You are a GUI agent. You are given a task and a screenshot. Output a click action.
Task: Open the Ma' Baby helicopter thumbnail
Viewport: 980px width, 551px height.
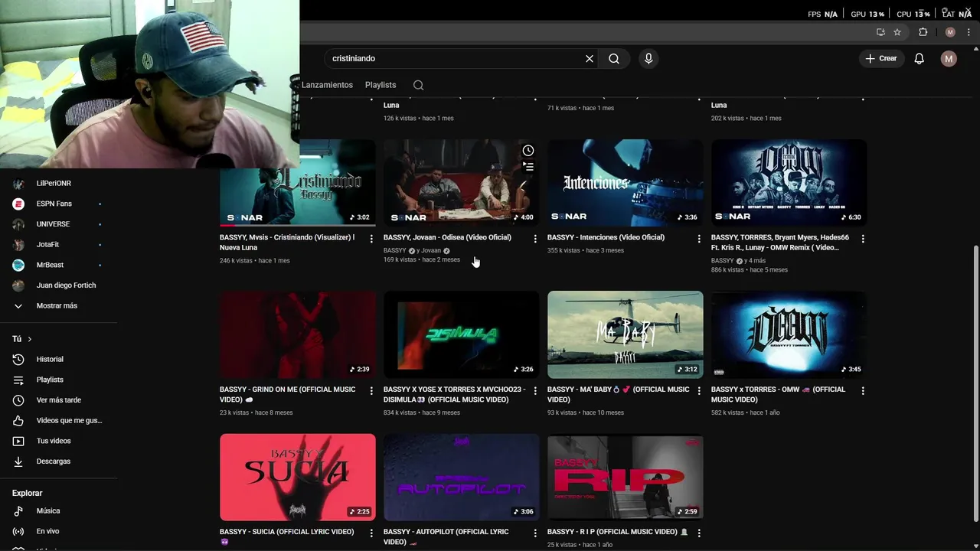pos(625,334)
